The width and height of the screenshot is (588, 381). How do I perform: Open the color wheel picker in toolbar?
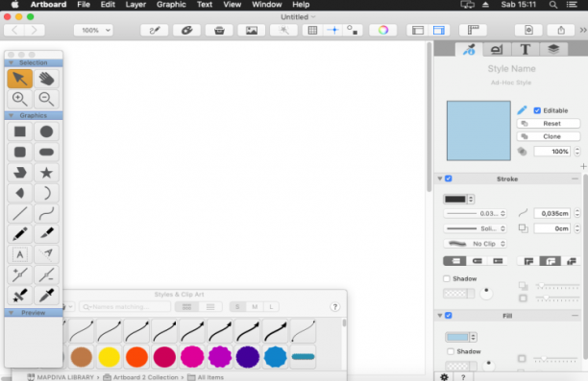(383, 30)
